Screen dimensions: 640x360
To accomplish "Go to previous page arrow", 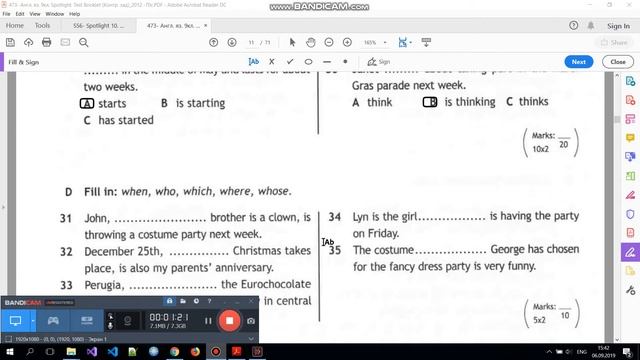I will pyautogui.click(x=213, y=42).
